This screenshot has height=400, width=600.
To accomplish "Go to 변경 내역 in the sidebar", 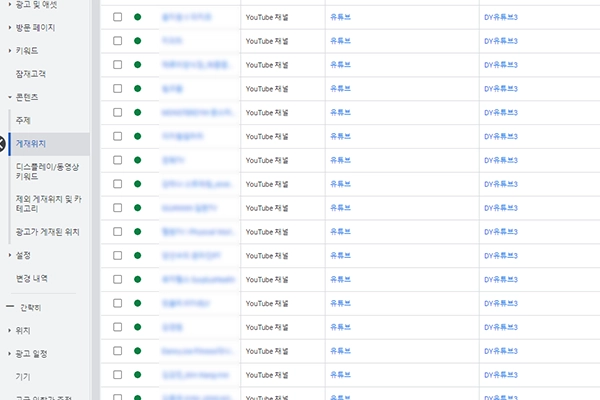I will coord(32,278).
